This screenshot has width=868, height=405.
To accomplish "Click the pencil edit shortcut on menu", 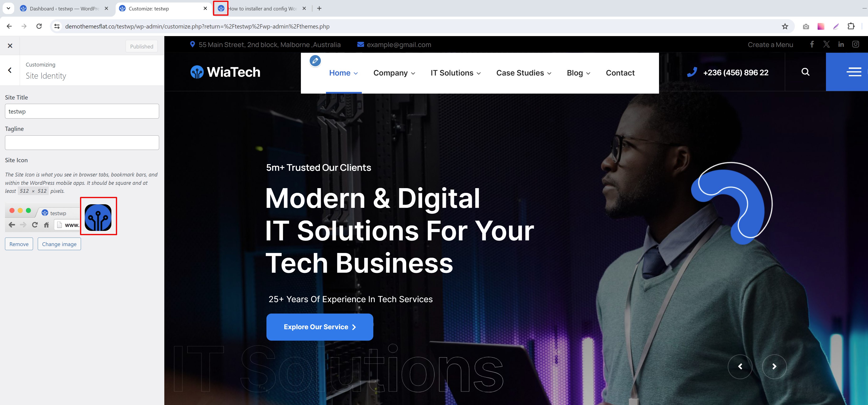I will click(315, 61).
